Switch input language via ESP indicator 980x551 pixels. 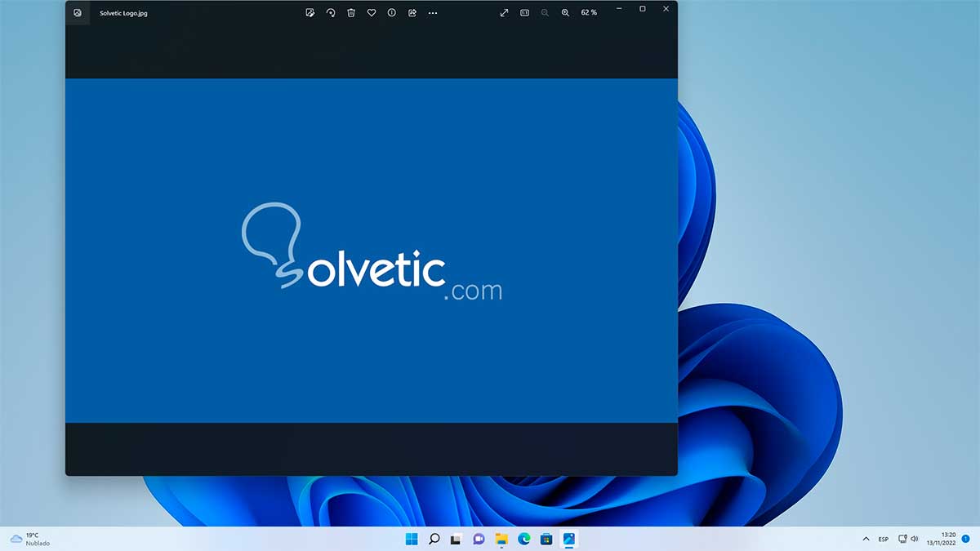click(x=884, y=540)
